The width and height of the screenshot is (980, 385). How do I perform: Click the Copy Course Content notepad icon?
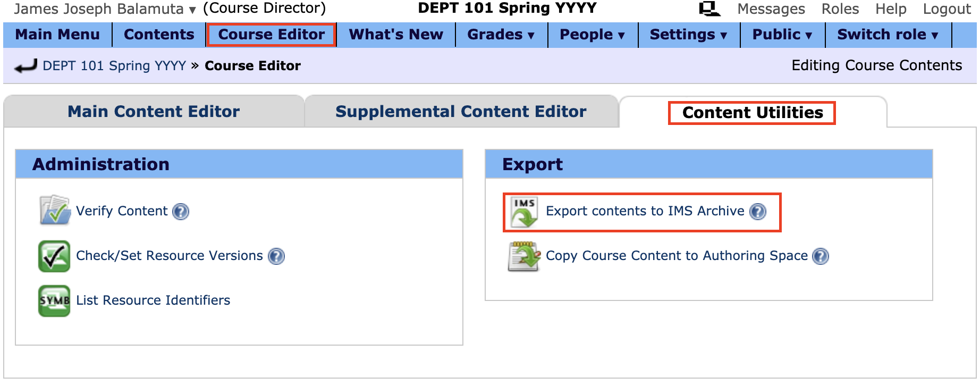524,256
